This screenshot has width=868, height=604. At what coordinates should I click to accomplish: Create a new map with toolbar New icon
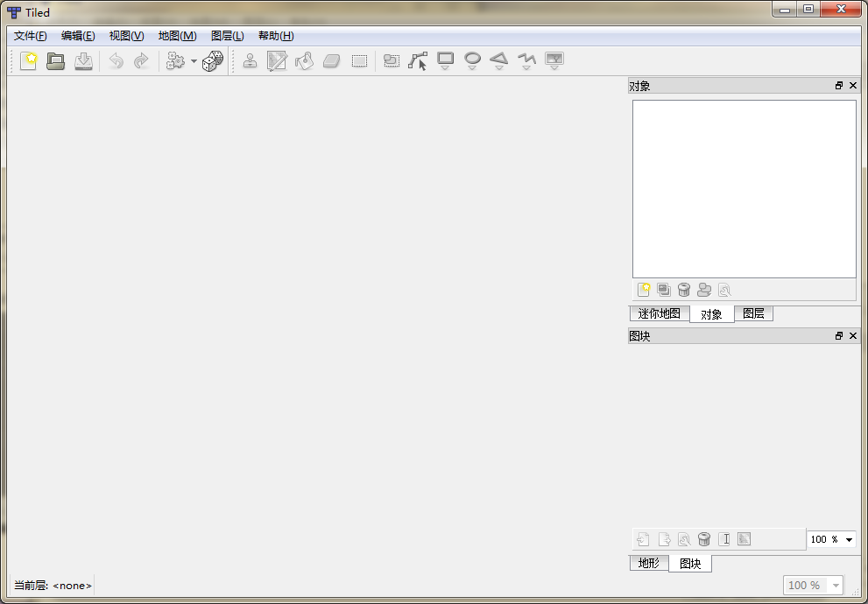click(28, 61)
